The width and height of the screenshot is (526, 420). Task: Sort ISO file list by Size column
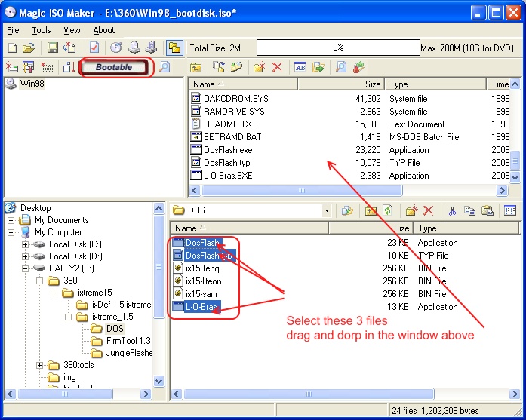coord(341,84)
